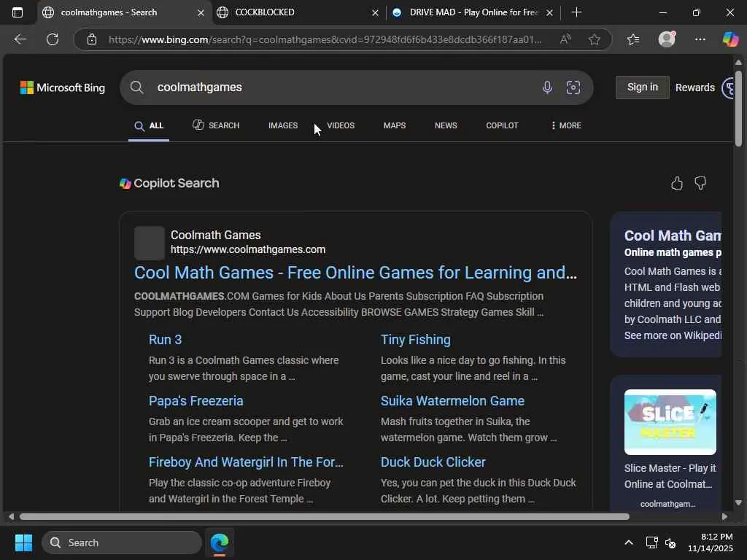Click the Coolmath Games site favicon

coord(149,243)
